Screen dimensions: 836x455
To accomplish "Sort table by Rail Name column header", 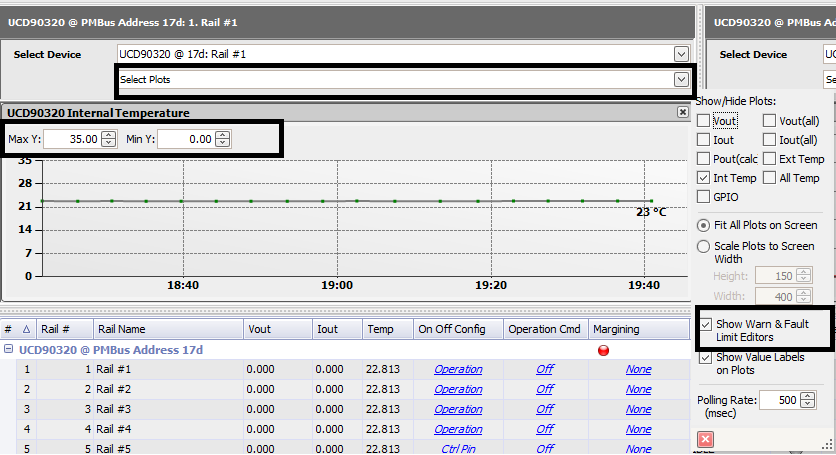I will (168, 329).
